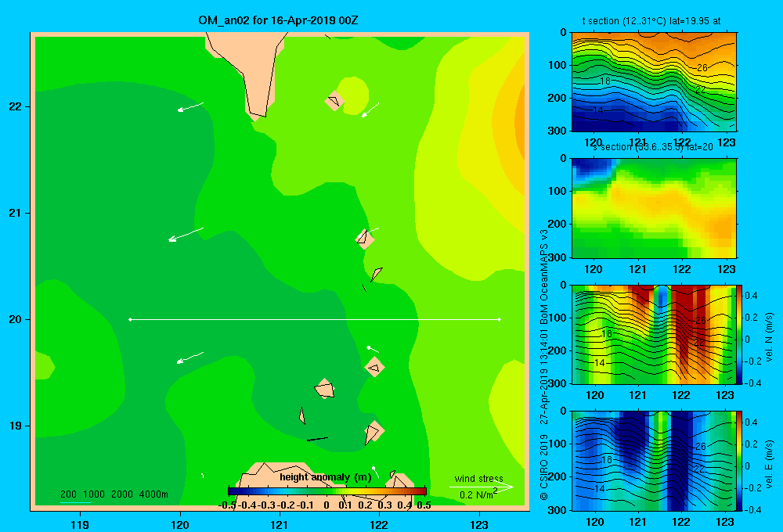Select the wind arrow near 22°N 120°E
Viewport: 783px width, 532px height.
tap(190, 107)
